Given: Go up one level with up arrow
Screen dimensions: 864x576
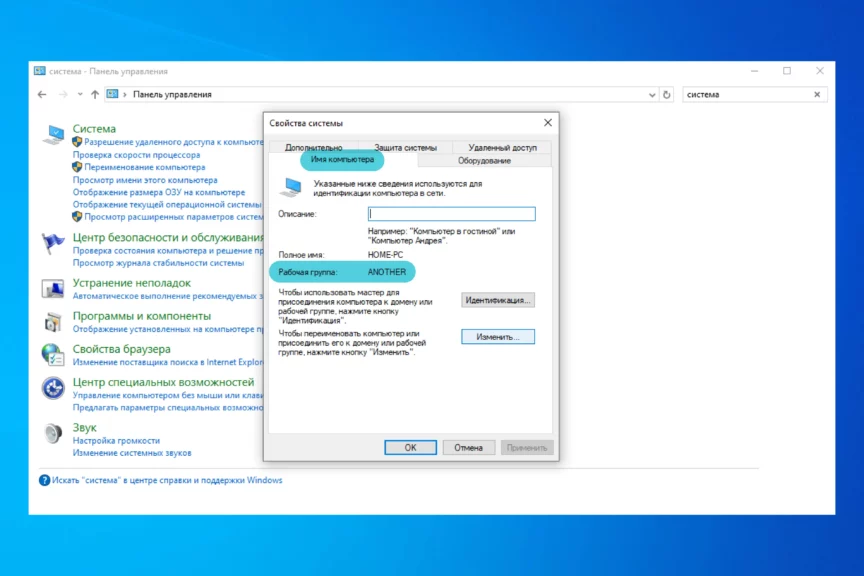Looking at the screenshot, I should click(95, 94).
